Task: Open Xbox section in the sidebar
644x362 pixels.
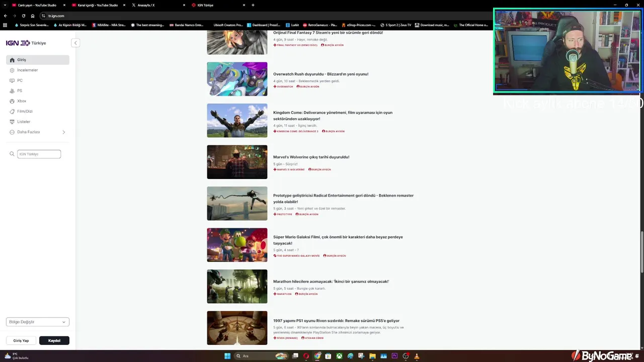Action: pyautogui.click(x=38, y=101)
